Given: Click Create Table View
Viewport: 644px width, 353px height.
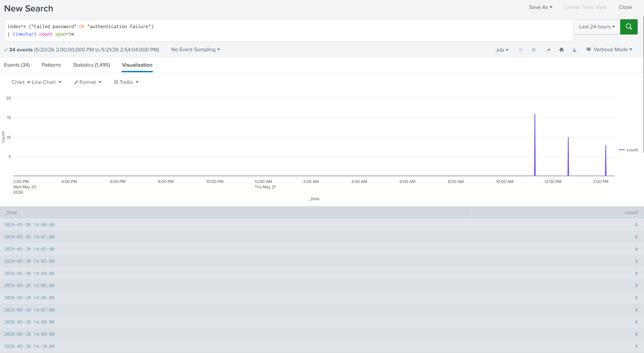Looking at the screenshot, I should (x=585, y=7).
